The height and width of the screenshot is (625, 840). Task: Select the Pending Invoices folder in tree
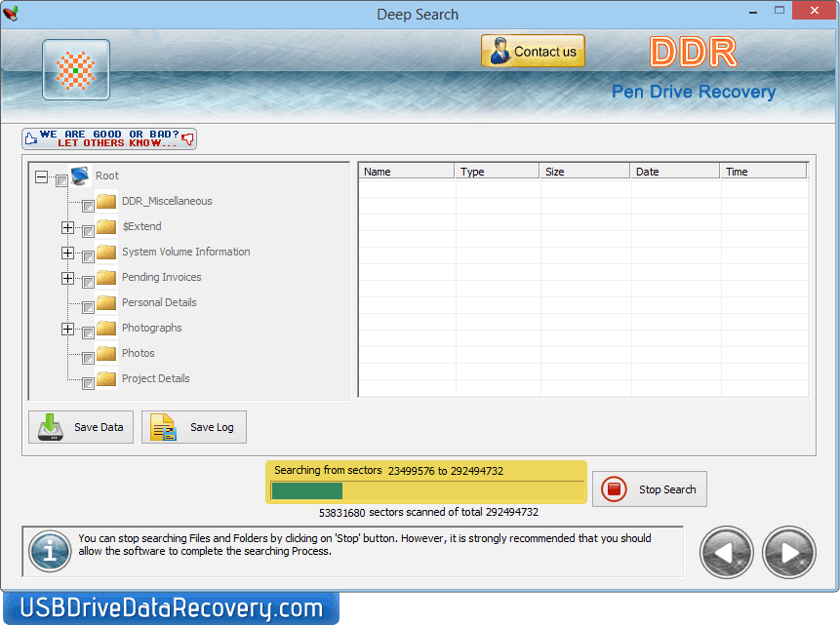[x=161, y=277]
